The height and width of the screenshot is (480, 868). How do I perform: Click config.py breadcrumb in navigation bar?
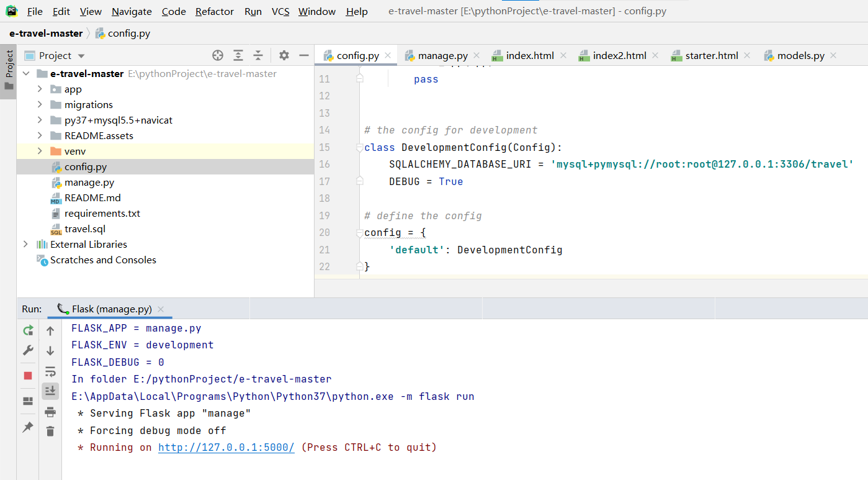pyautogui.click(x=123, y=33)
